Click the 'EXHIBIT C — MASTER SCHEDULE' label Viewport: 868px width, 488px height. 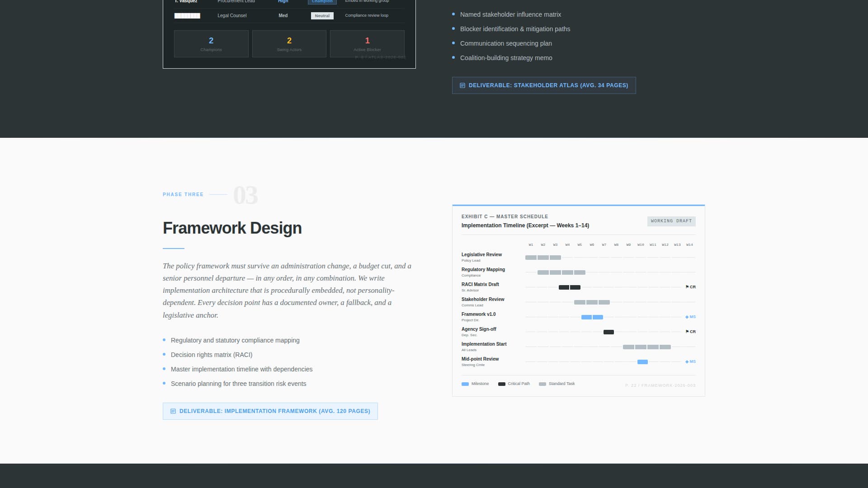coord(505,216)
